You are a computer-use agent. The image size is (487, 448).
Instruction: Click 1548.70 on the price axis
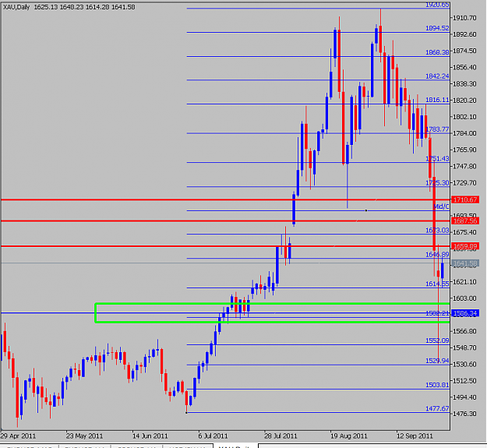(x=464, y=347)
